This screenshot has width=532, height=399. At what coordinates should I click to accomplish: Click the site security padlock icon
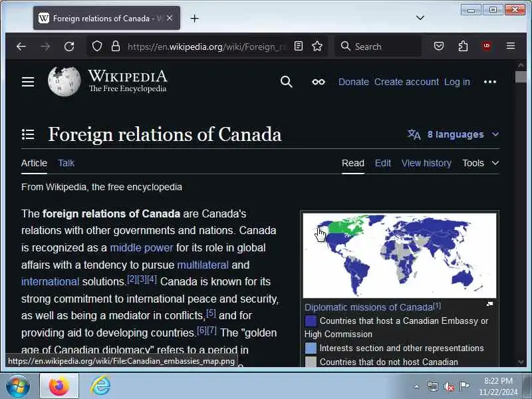pos(115,46)
